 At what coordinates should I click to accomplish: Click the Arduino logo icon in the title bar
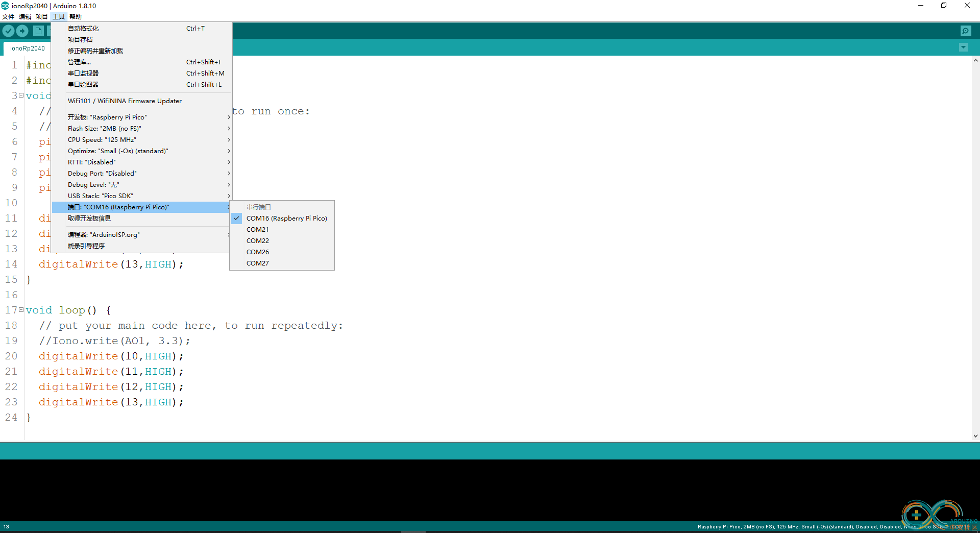tap(5, 6)
